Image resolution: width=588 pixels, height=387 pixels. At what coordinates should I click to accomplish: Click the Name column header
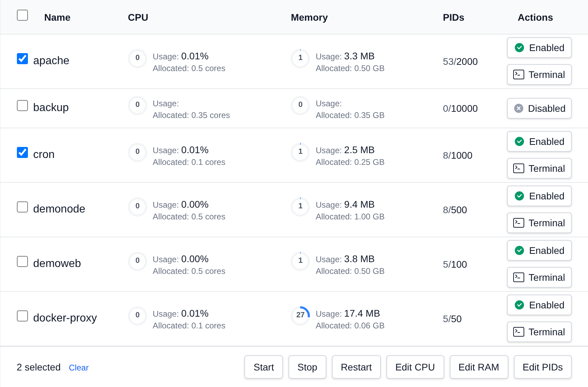coord(57,18)
